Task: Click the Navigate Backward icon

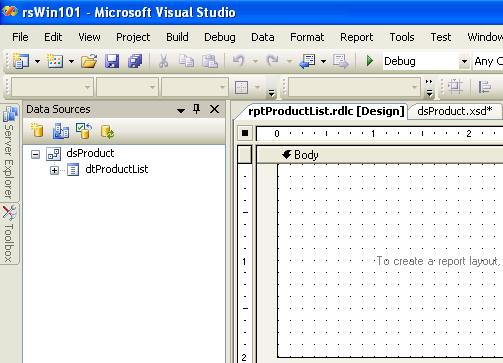Action: 307,61
